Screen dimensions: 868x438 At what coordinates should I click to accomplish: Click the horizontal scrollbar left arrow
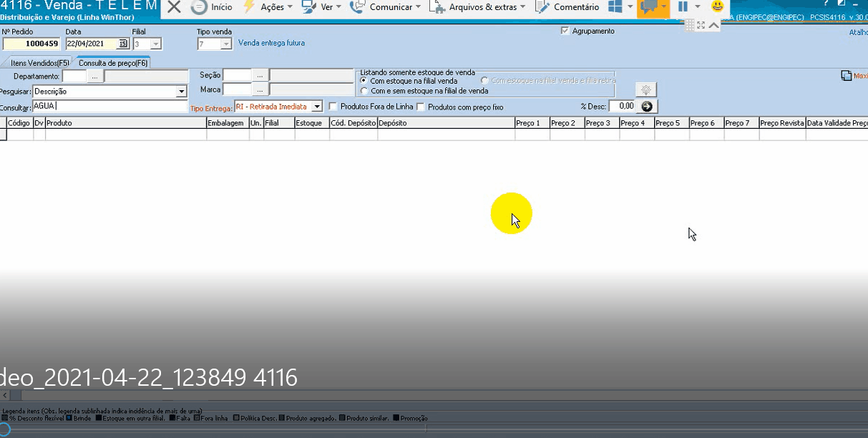[4, 396]
